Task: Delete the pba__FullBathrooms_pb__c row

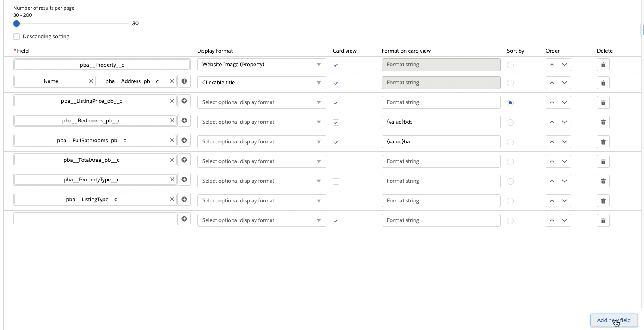Action: click(x=603, y=142)
